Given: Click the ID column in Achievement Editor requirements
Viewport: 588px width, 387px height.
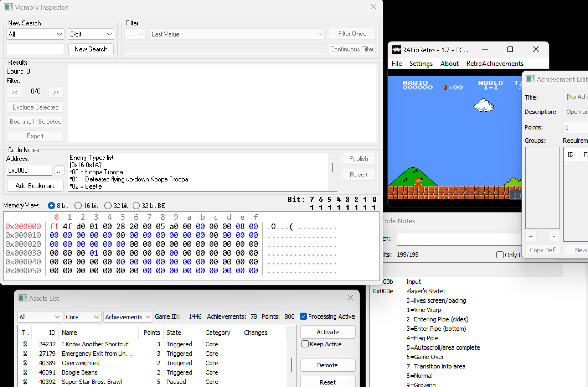Looking at the screenshot, I should coord(572,154).
